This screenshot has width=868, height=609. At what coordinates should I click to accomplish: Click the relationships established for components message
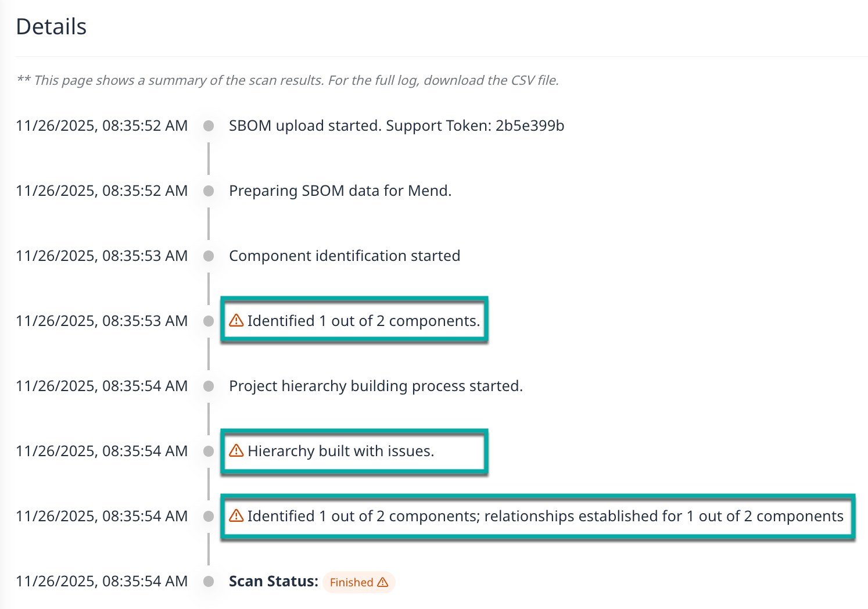[545, 517]
